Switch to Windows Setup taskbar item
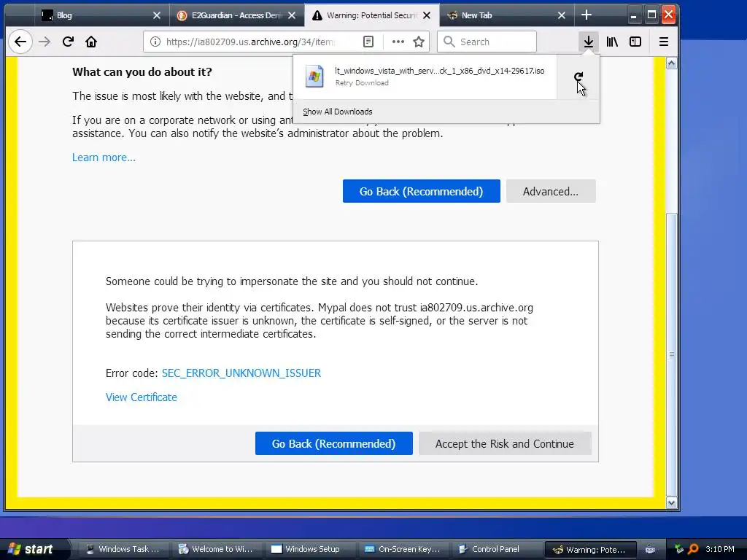The height and width of the screenshot is (560, 747). [309, 549]
